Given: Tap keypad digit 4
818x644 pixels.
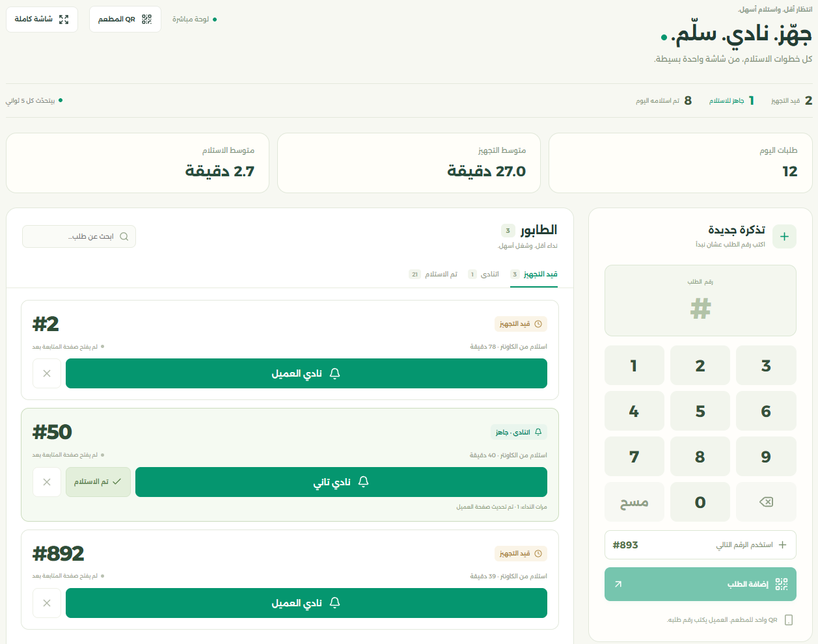Looking at the screenshot, I should (x=634, y=411).
